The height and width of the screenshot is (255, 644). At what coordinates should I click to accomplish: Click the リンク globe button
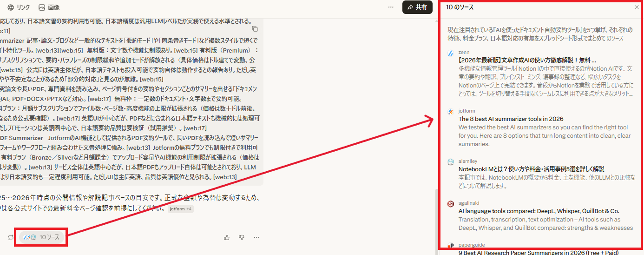[19, 7]
